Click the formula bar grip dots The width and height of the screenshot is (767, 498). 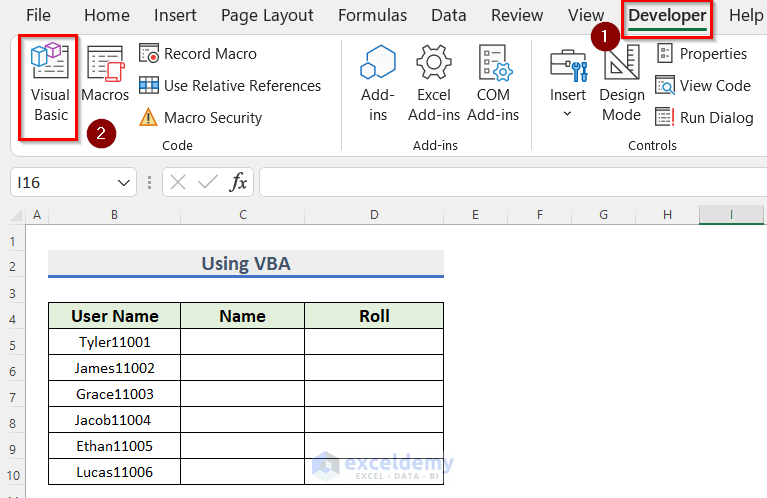point(149,182)
